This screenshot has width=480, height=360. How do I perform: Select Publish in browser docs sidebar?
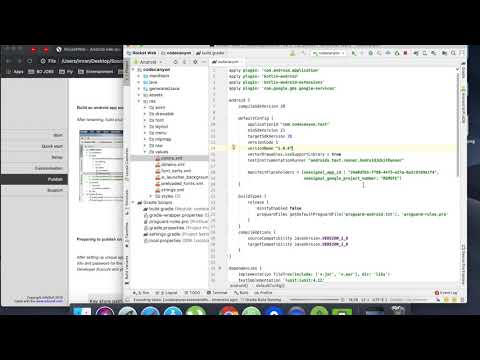(x=55, y=179)
